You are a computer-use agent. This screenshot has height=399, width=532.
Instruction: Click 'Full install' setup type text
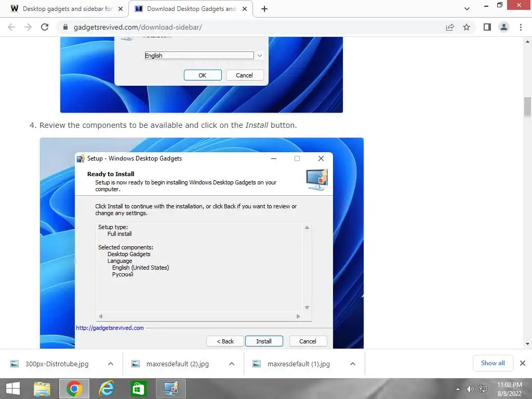119,234
